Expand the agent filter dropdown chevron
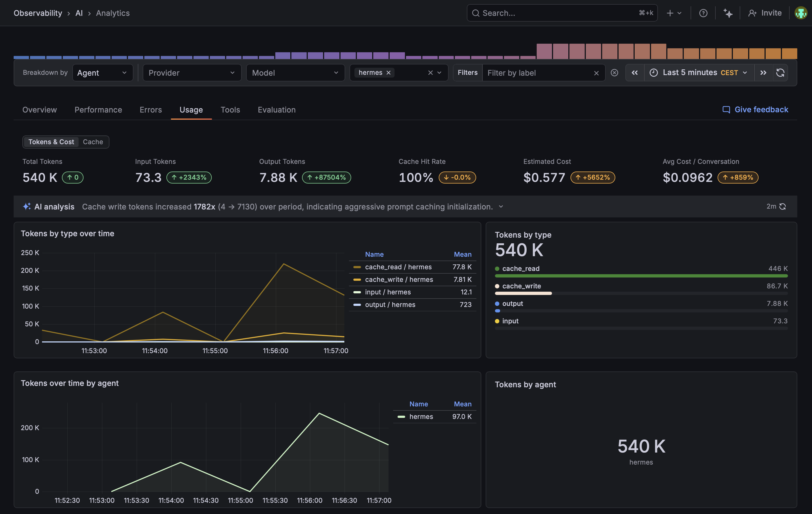This screenshot has width=812, height=514. point(439,73)
